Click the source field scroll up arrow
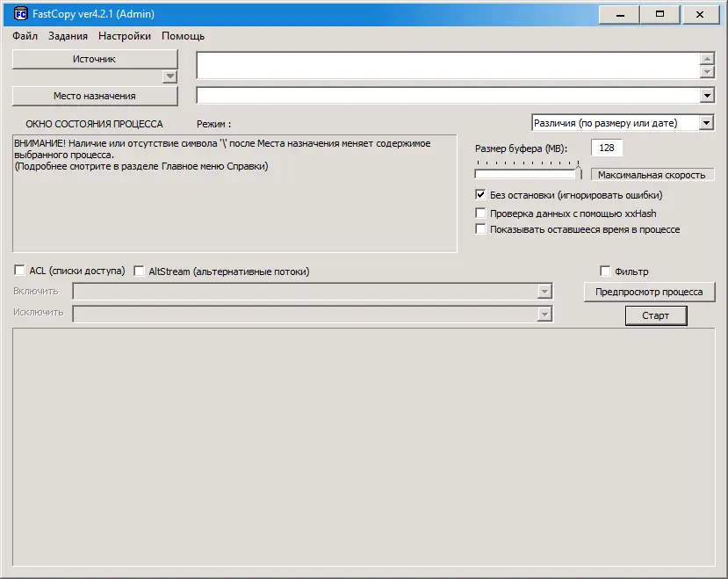The image size is (728, 579). pos(707,59)
